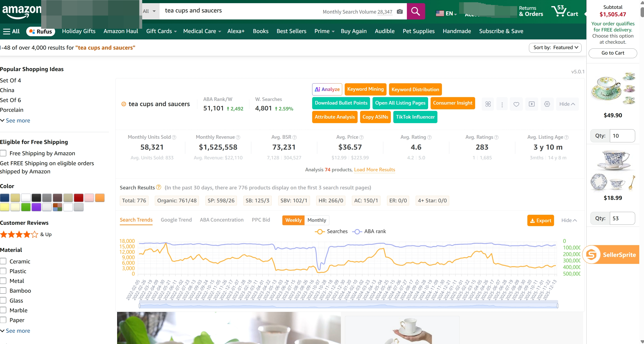This screenshot has width=644, height=344.
Task: Check the Ceramic material filter
Action: (x=3, y=261)
